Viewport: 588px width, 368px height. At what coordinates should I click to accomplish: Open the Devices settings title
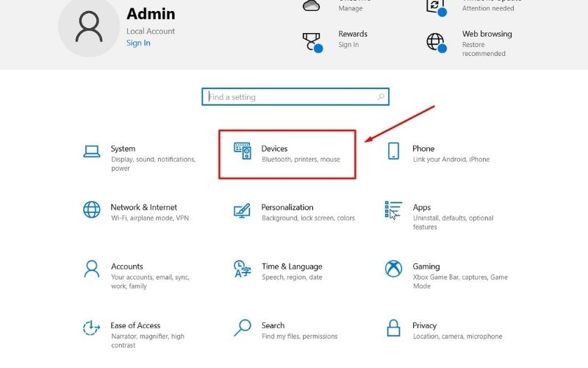pos(274,149)
